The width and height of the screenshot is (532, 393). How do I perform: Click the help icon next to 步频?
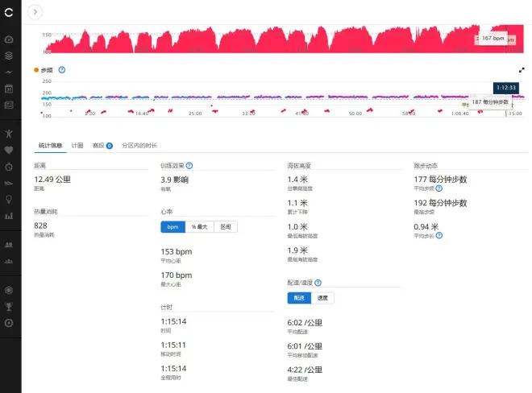(x=62, y=70)
